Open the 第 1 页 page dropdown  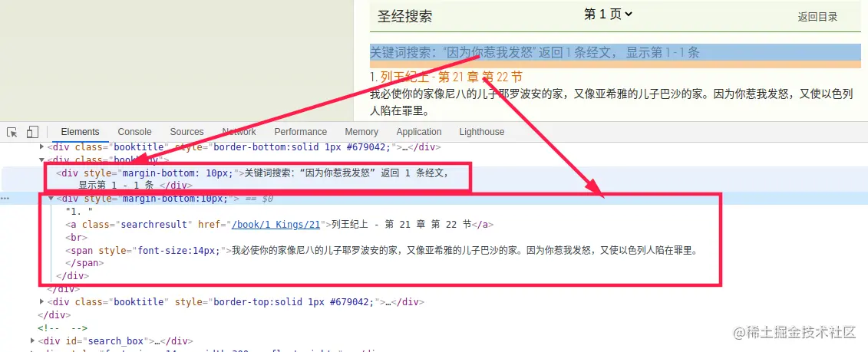coord(608,15)
